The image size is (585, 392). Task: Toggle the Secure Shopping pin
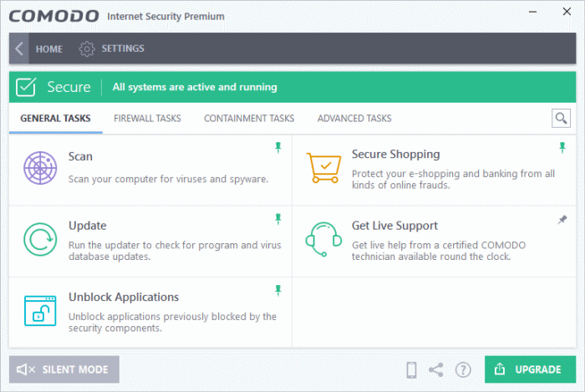(x=562, y=148)
